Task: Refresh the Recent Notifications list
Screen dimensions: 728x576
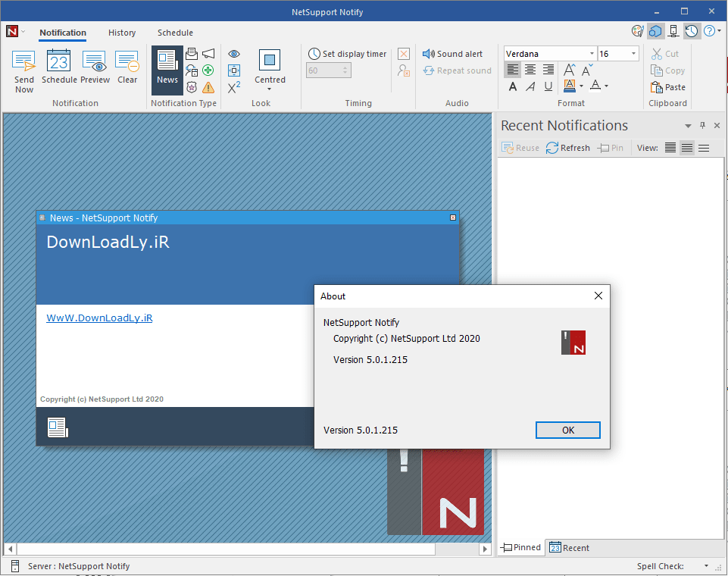Action: [568, 148]
